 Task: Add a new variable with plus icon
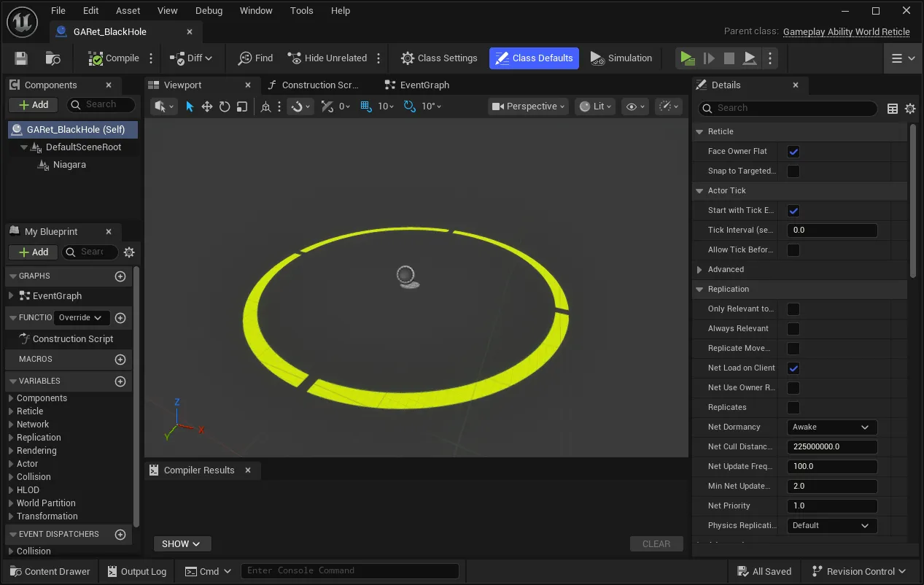coord(120,381)
